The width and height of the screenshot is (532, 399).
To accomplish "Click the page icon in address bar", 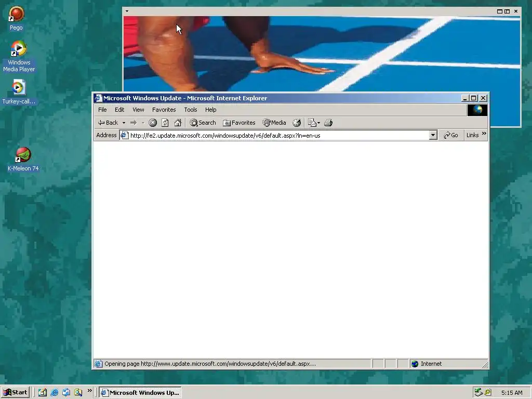I will pyautogui.click(x=125, y=136).
